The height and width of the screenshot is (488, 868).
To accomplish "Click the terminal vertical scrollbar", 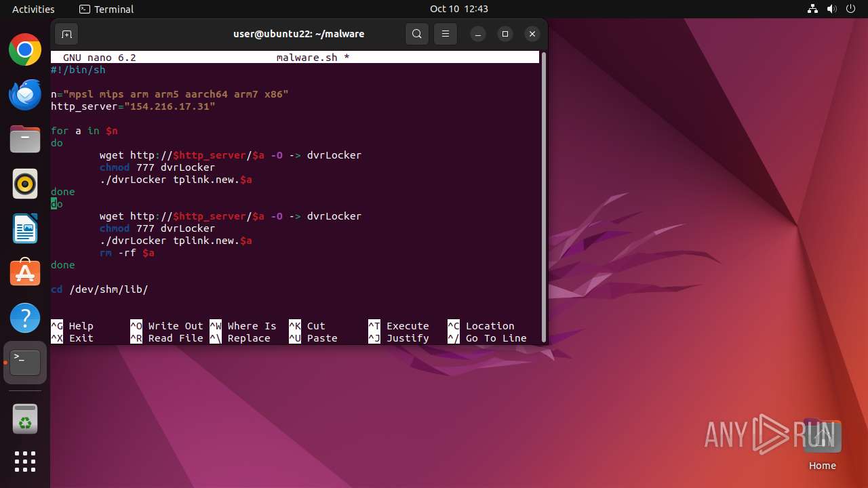I will point(542,197).
